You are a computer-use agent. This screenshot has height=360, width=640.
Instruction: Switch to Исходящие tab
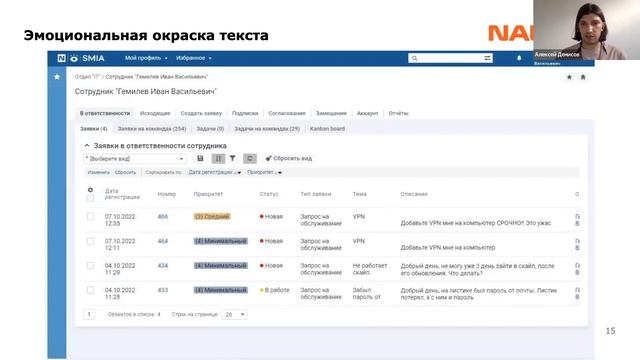155,113
